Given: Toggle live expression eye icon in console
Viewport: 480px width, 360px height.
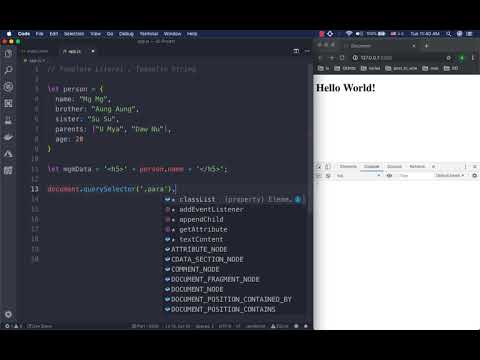Looking at the screenshot, I should click(389, 175).
